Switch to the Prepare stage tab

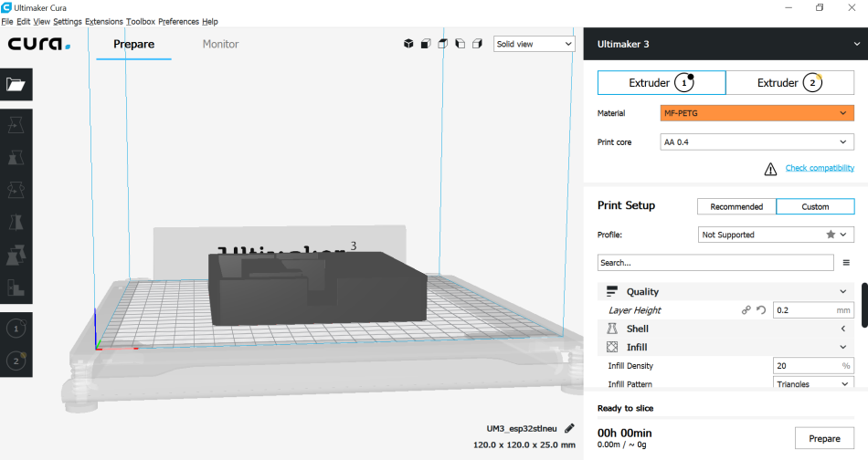pyautogui.click(x=134, y=44)
